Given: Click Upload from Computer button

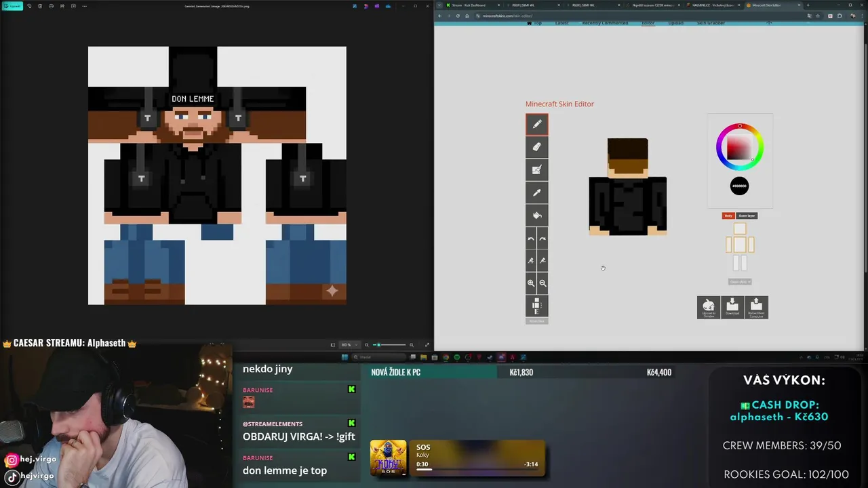Looking at the screenshot, I should point(756,307).
